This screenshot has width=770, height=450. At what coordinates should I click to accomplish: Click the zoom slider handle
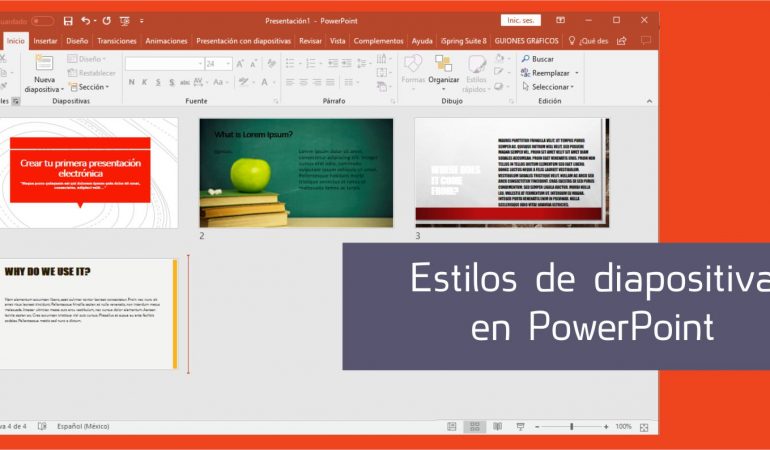click(x=572, y=427)
